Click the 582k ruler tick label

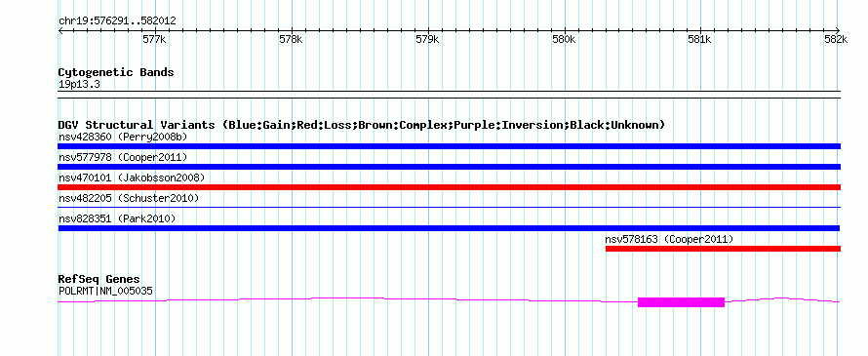(836, 39)
